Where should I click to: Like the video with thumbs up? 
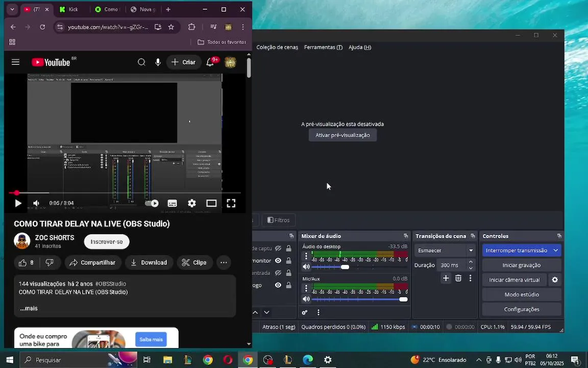tap(26, 263)
